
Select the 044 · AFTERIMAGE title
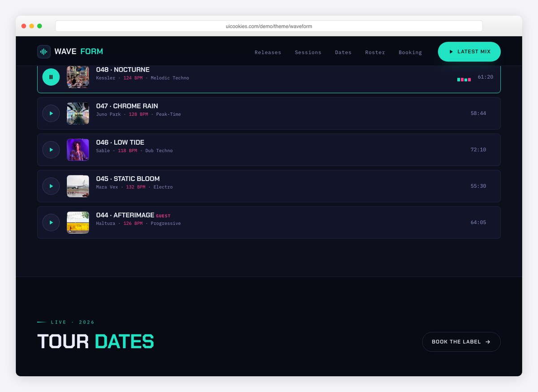click(125, 215)
